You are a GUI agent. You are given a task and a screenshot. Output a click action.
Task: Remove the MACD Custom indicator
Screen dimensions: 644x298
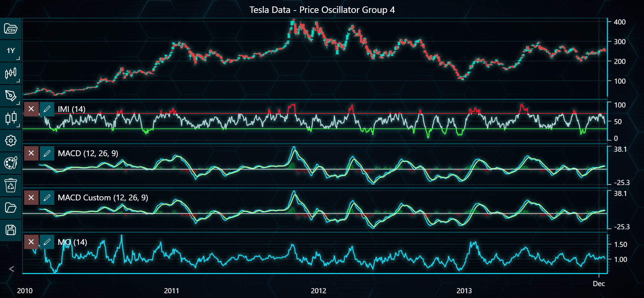click(31, 197)
